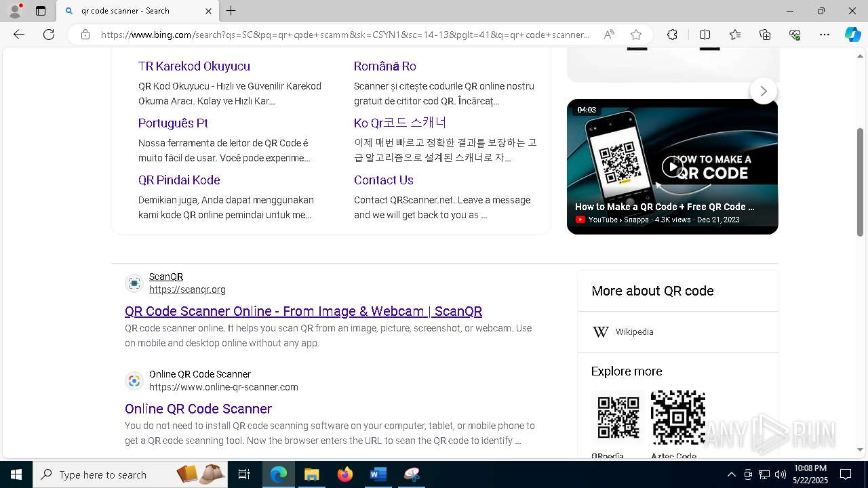
Task: Show next video with the carousel arrow
Action: 764,91
